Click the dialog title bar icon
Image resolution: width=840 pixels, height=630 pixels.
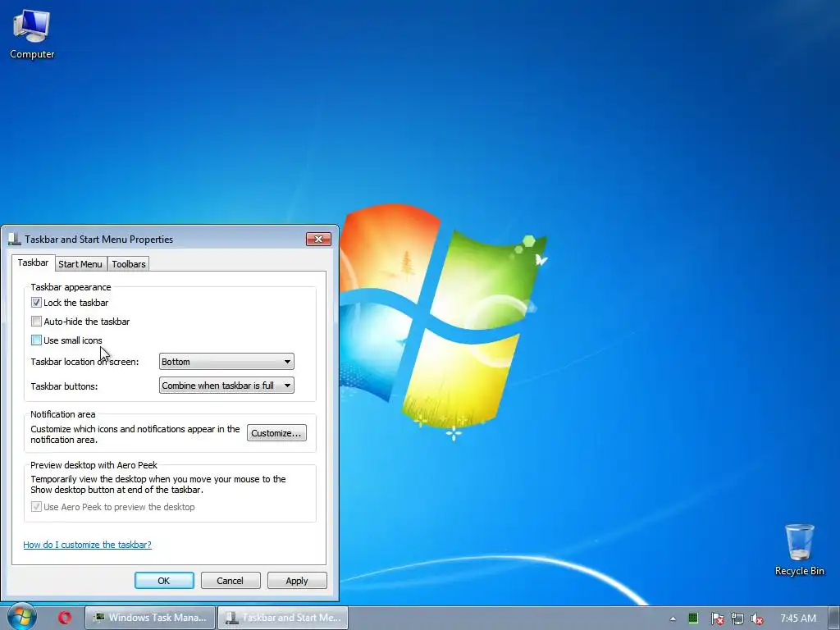[x=14, y=239]
